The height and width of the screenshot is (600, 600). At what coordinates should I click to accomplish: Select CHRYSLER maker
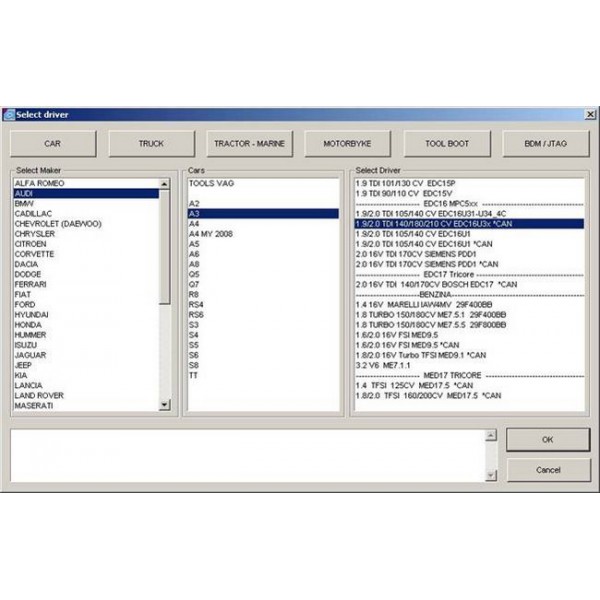[86, 234]
